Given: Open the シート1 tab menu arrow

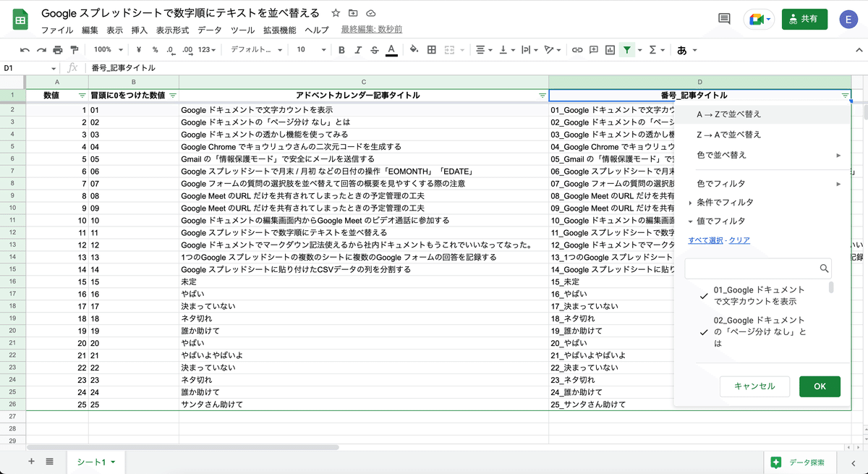Looking at the screenshot, I should point(113,462).
